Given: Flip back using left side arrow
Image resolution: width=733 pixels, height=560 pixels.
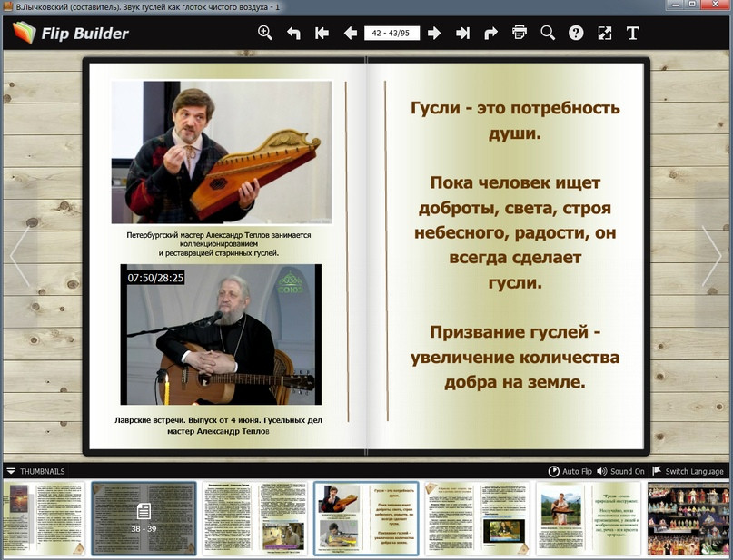Looking at the screenshot, I should pos(20,256).
